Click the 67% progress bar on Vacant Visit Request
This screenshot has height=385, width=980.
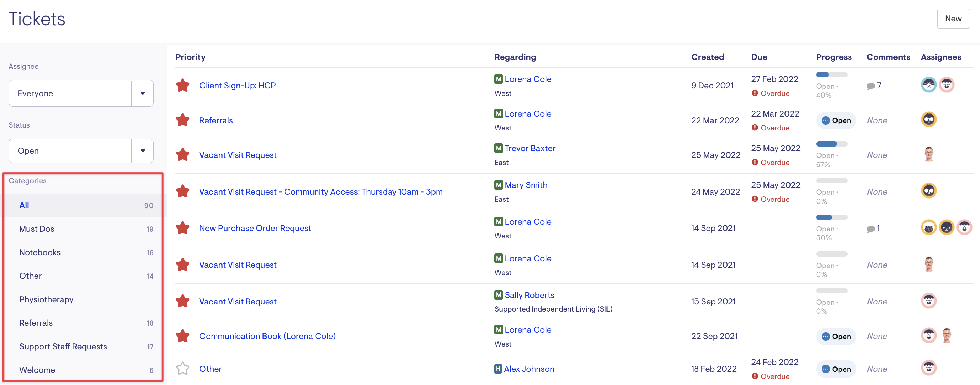pyautogui.click(x=831, y=144)
